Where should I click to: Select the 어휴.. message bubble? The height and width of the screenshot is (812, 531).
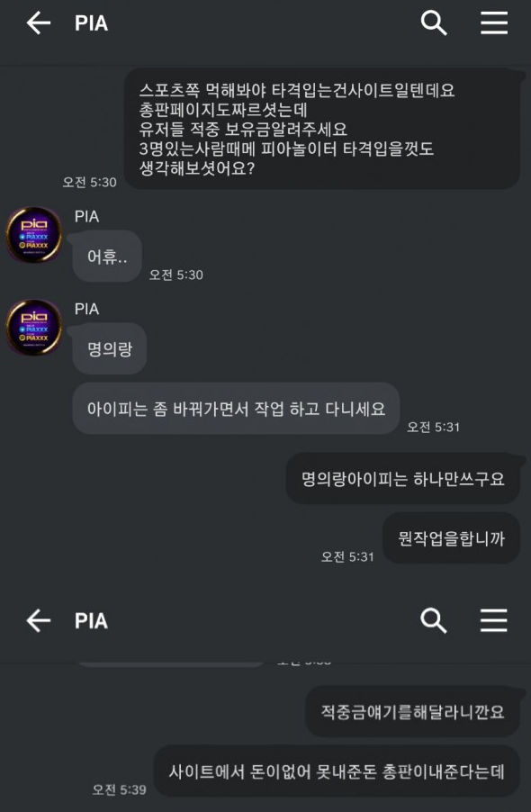[107, 256]
